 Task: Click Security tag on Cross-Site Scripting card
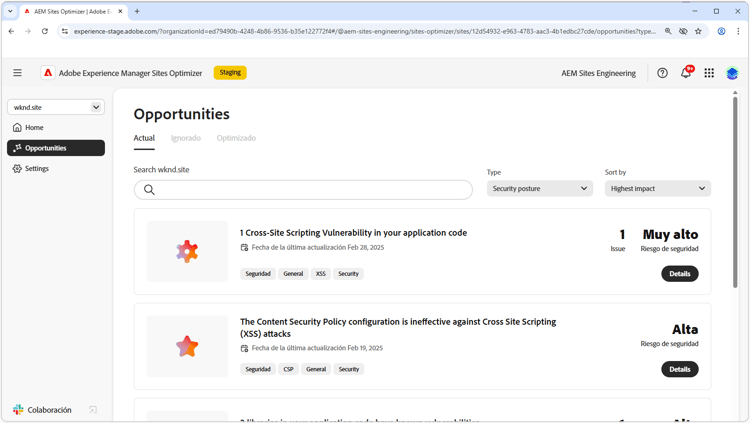tap(348, 274)
